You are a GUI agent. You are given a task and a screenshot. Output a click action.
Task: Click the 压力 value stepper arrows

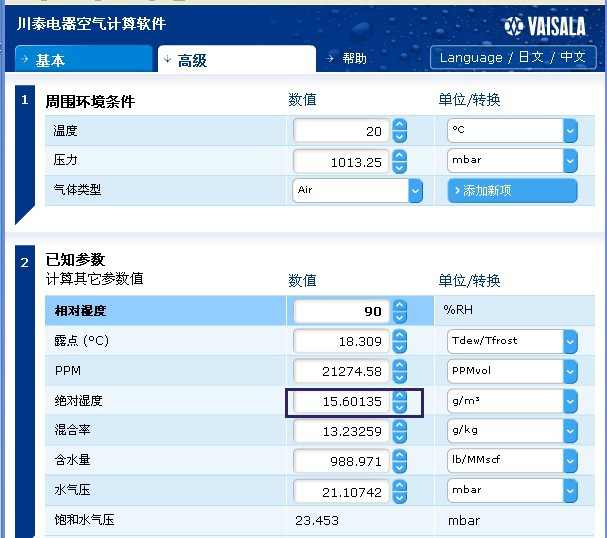tap(400, 161)
